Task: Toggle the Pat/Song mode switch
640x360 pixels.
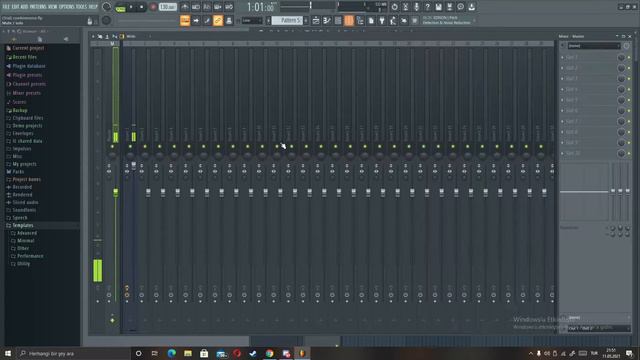Action: click(120, 7)
